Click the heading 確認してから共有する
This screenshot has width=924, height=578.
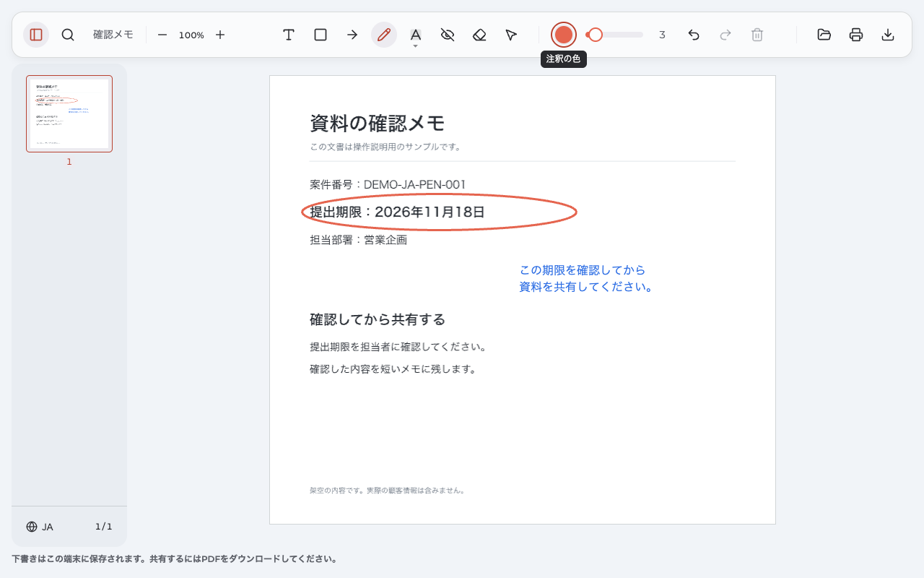click(x=378, y=319)
